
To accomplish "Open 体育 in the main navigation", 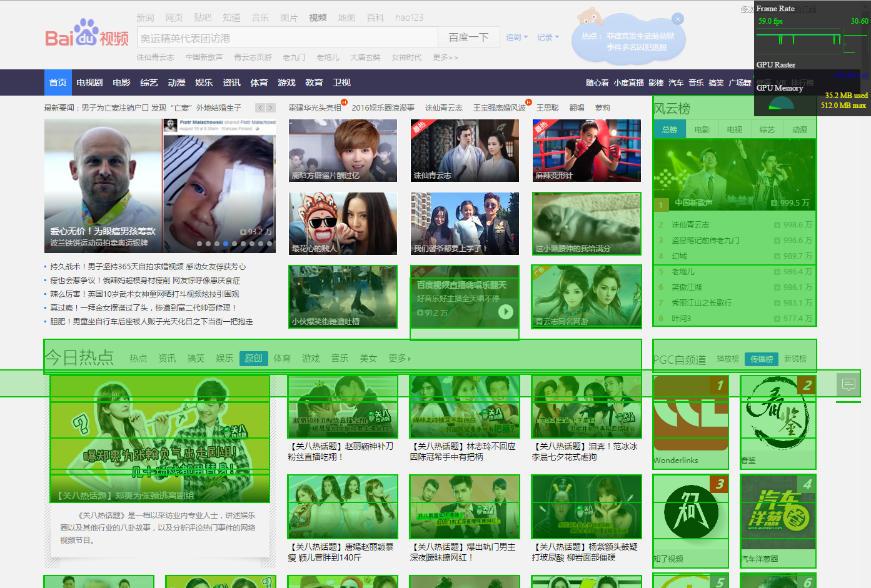I will pos(259,82).
